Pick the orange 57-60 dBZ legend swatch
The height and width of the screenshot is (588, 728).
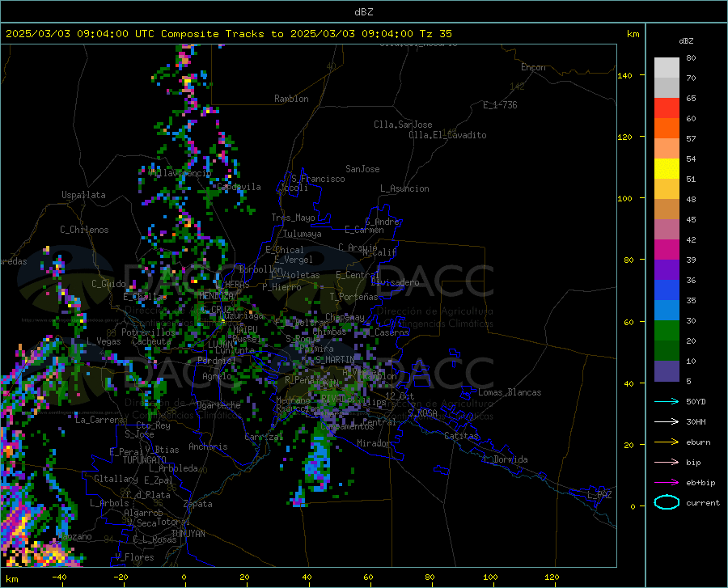667,129
